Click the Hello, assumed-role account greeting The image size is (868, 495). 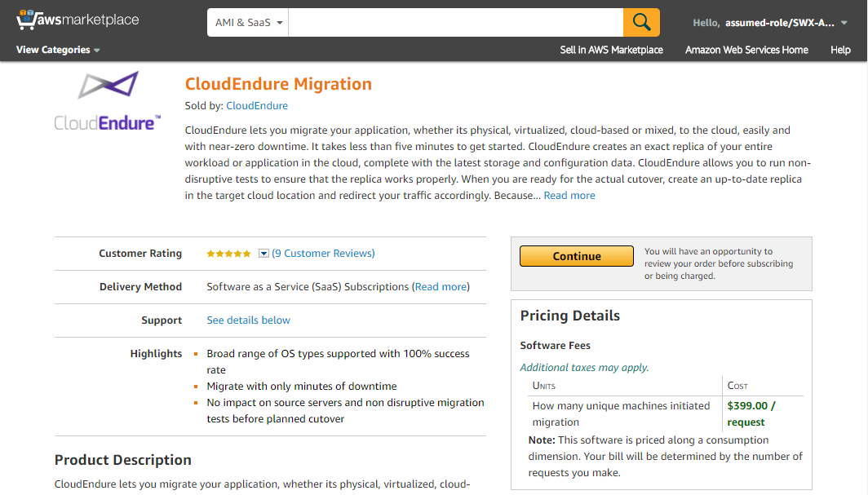tap(764, 23)
